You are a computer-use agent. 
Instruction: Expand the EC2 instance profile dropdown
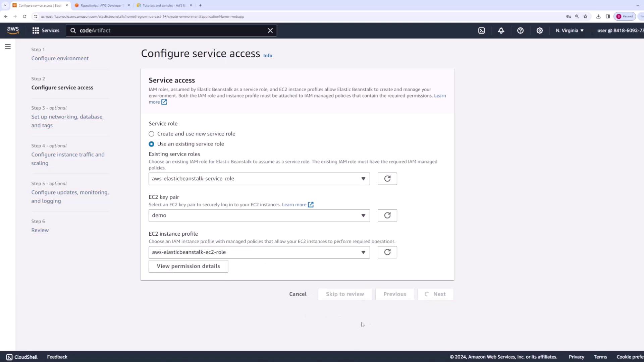(259, 252)
